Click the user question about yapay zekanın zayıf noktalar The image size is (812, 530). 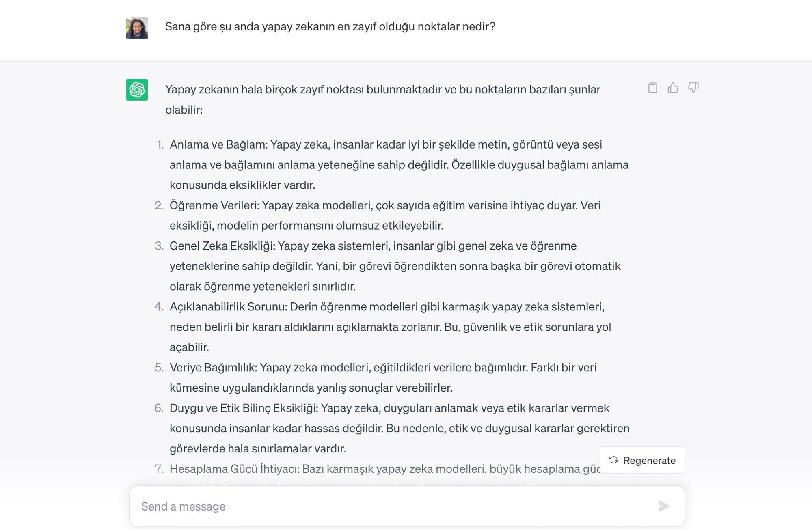[x=330, y=27]
